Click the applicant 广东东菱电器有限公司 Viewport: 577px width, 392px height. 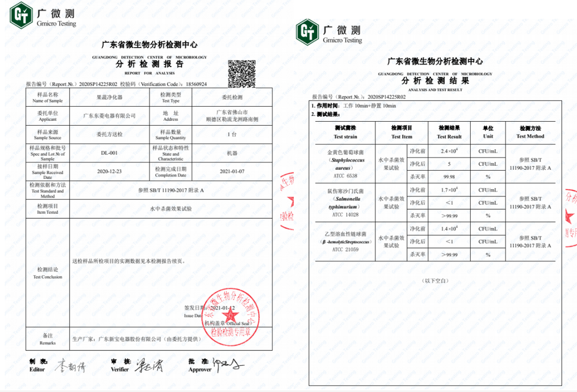109,116
